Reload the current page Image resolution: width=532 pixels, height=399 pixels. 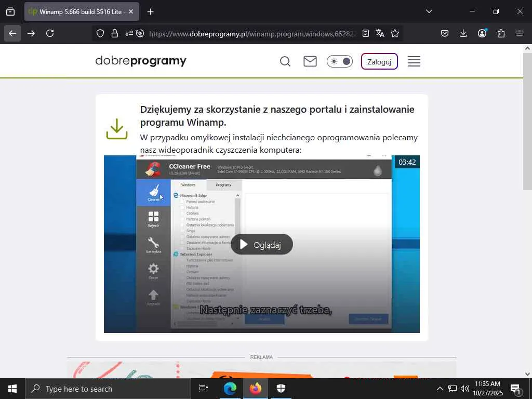pos(50,33)
